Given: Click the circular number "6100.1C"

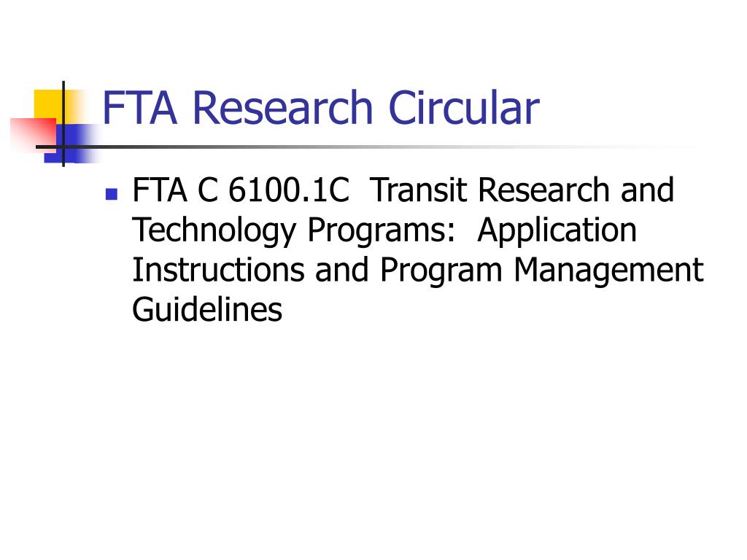Looking at the screenshot, I should tap(289, 190).
